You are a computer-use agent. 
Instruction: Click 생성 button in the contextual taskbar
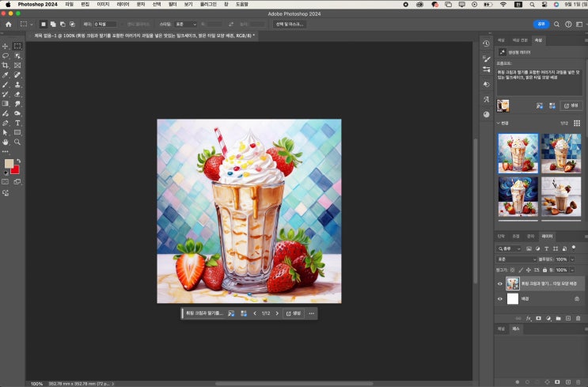(x=294, y=313)
